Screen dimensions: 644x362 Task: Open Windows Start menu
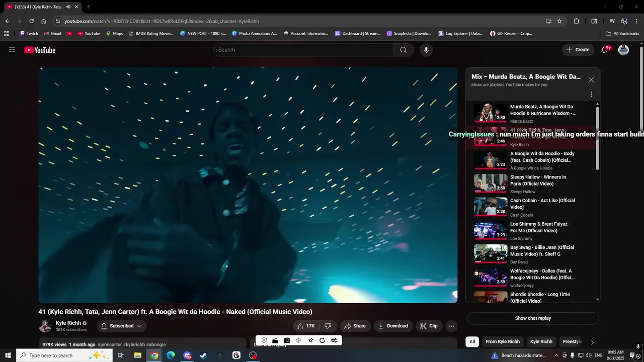pos(8,355)
